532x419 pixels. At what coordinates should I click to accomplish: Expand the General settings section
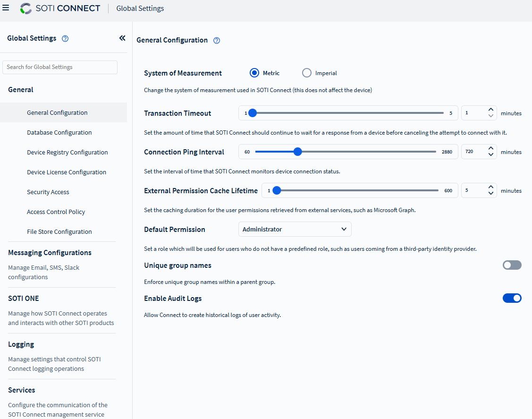(21, 90)
